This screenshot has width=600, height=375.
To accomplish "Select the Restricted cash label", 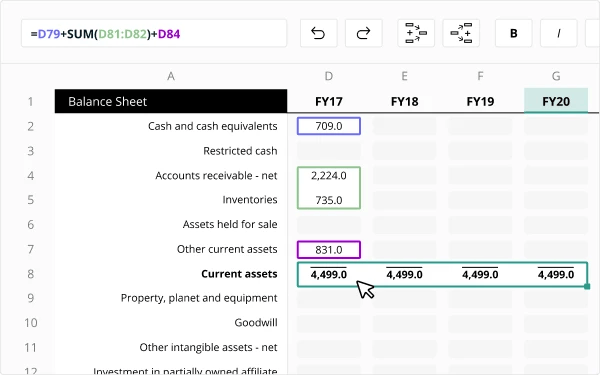I will [x=240, y=151].
